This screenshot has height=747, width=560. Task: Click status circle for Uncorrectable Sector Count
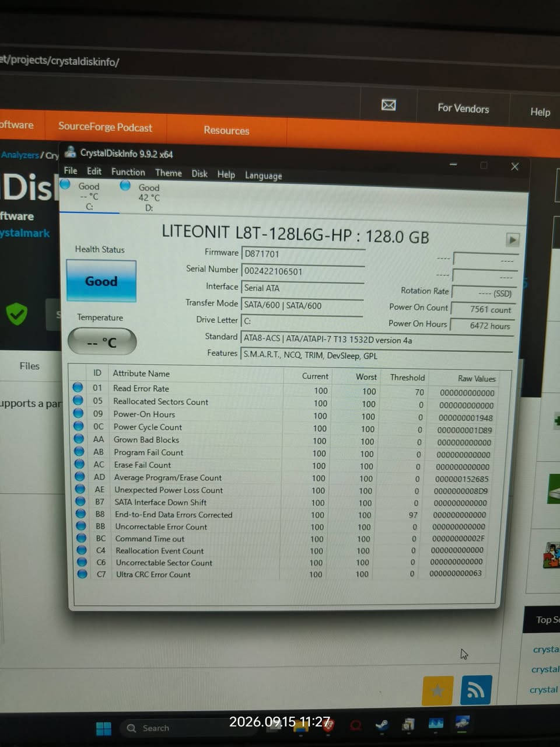(82, 562)
